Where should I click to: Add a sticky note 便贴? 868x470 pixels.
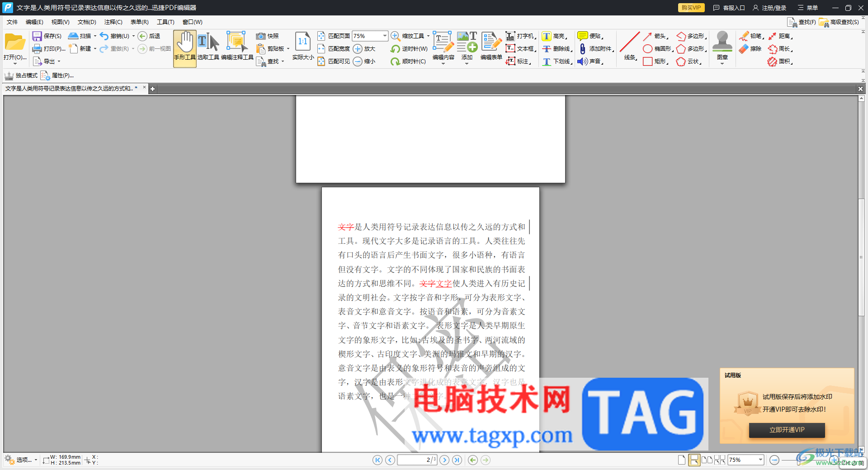tap(590, 36)
